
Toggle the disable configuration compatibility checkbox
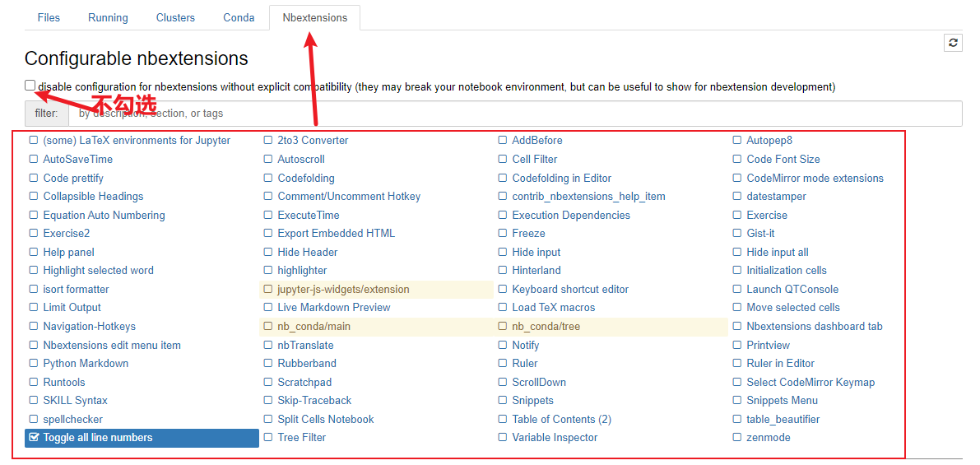30,85
